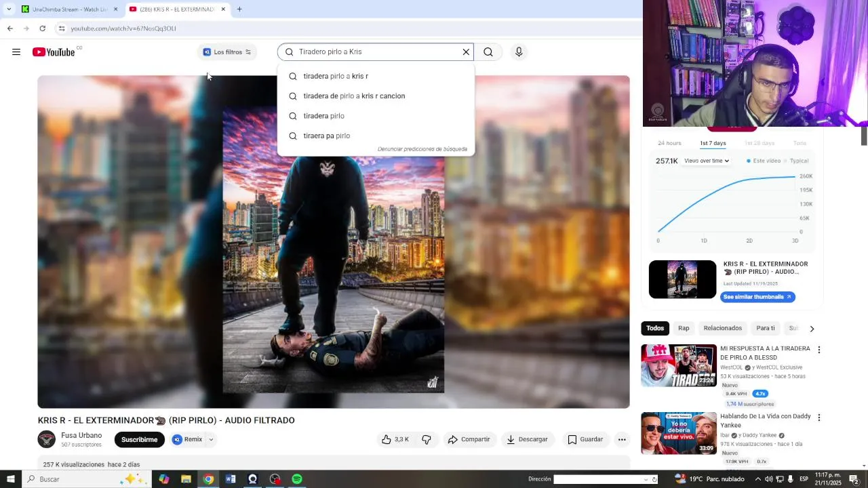Viewport: 868px width, 488px height.
Task: Select the 'Relacionados' filter chip
Action: pos(723,328)
